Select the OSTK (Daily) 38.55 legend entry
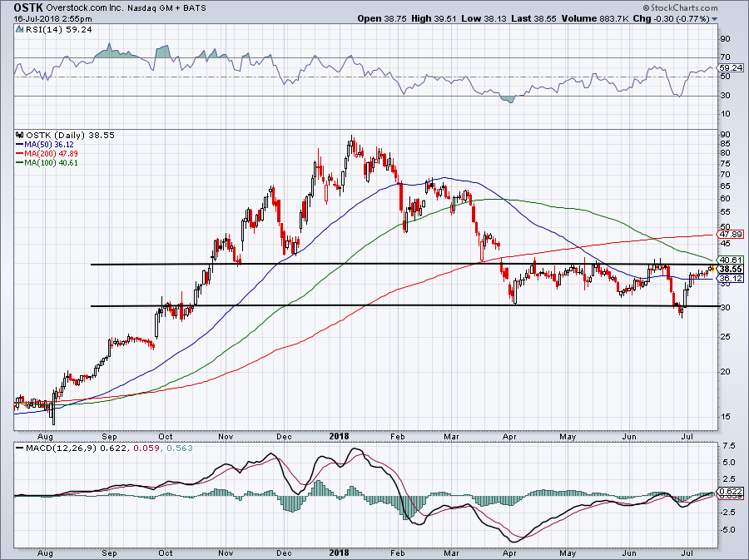Screen dimensions: 749x560 tap(70, 136)
